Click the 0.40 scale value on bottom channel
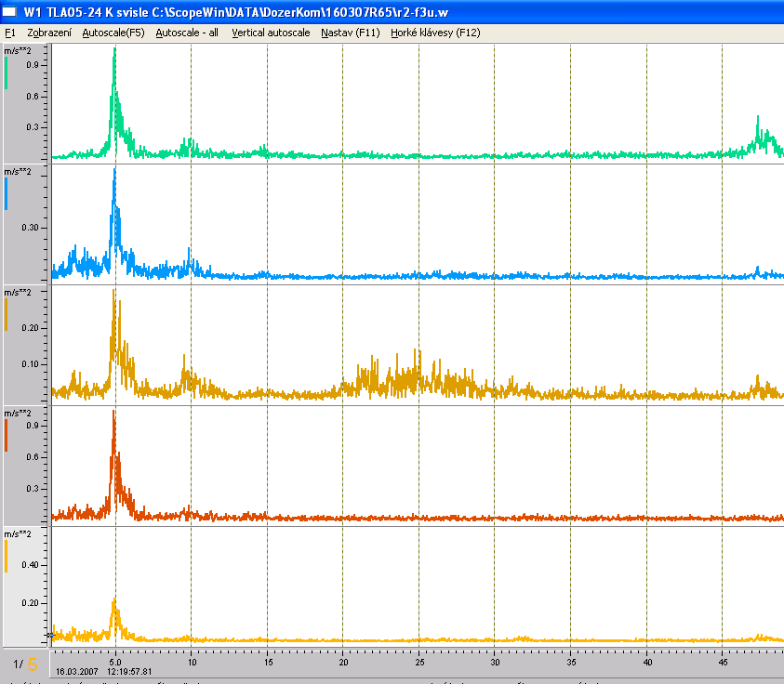Viewport: 784px width, 684px height. click(30, 565)
